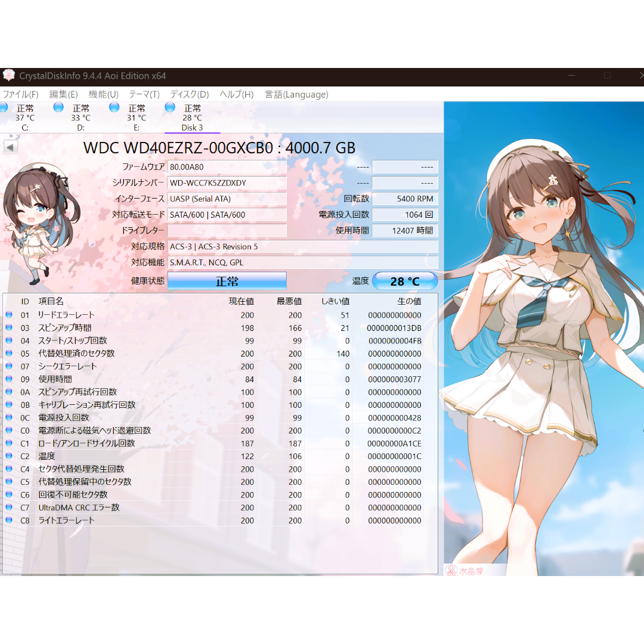This screenshot has width=644, height=644.
Task: Click the 最悪値 column header
Action: [289, 301]
